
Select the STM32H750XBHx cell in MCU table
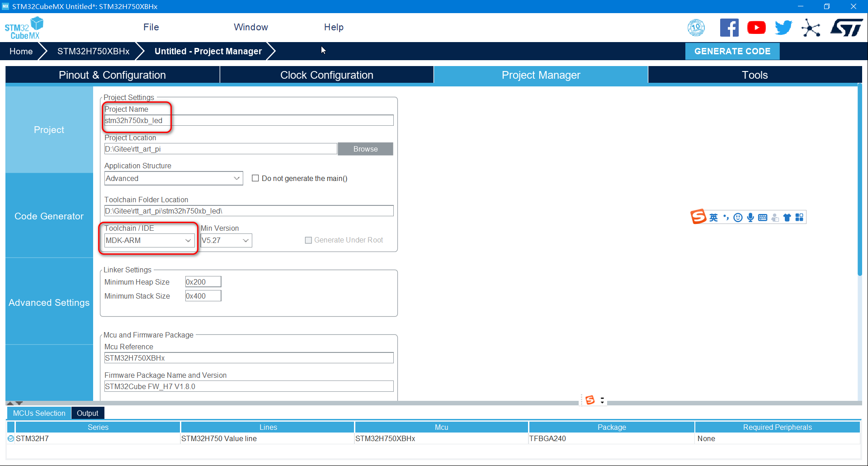[x=442, y=438]
